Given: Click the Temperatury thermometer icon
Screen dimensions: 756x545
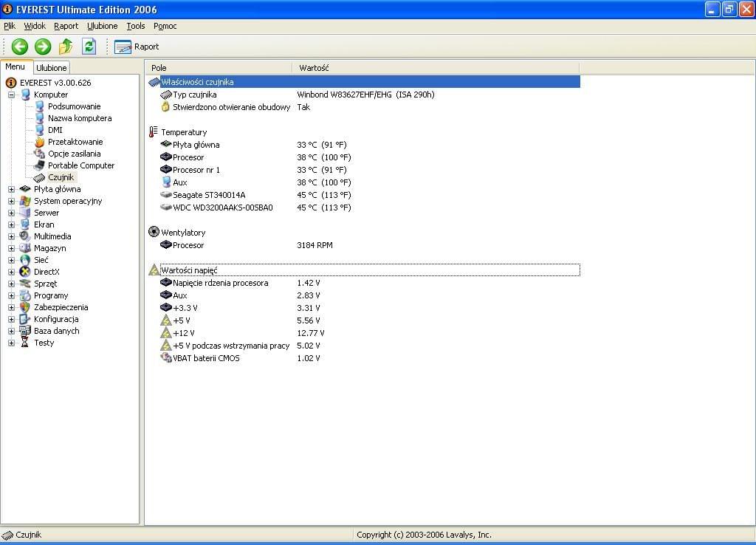Looking at the screenshot, I should tap(154, 131).
